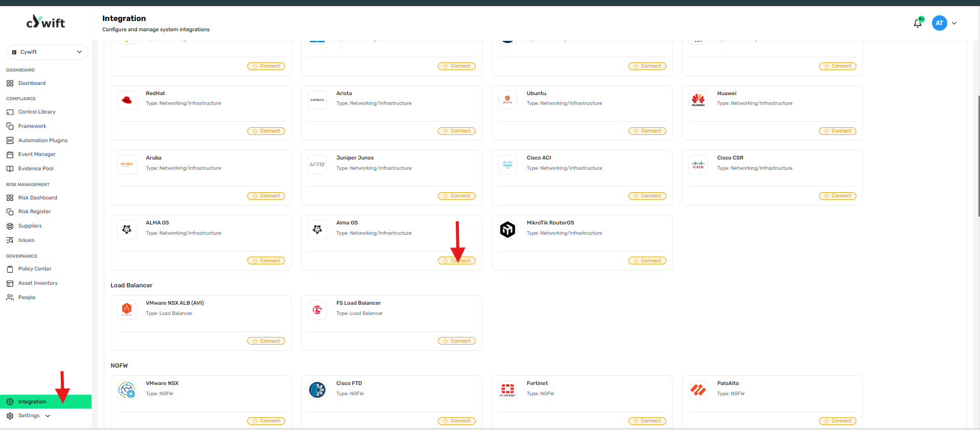This screenshot has height=430, width=980.
Task: Click Connect on the Cisco ACI card
Action: [x=647, y=196]
